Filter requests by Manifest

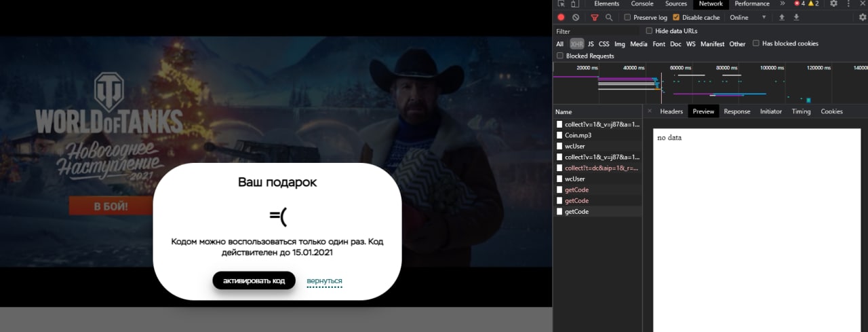[x=713, y=44]
